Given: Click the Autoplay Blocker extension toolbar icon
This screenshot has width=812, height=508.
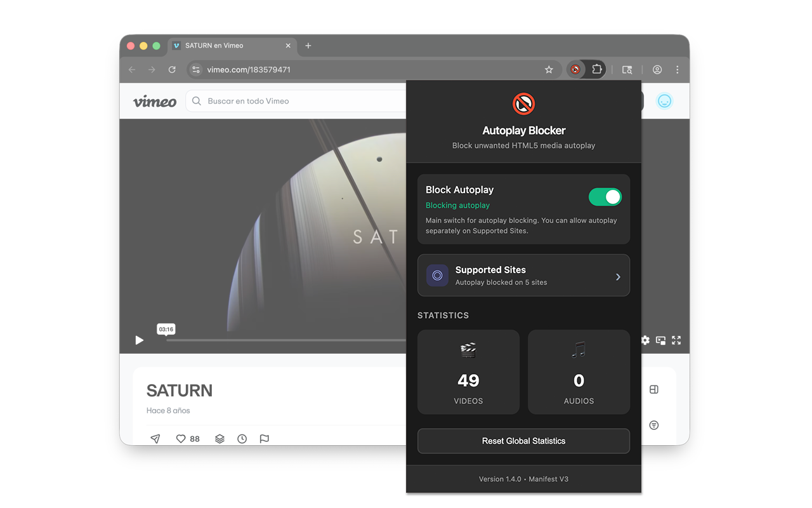Looking at the screenshot, I should [x=575, y=70].
